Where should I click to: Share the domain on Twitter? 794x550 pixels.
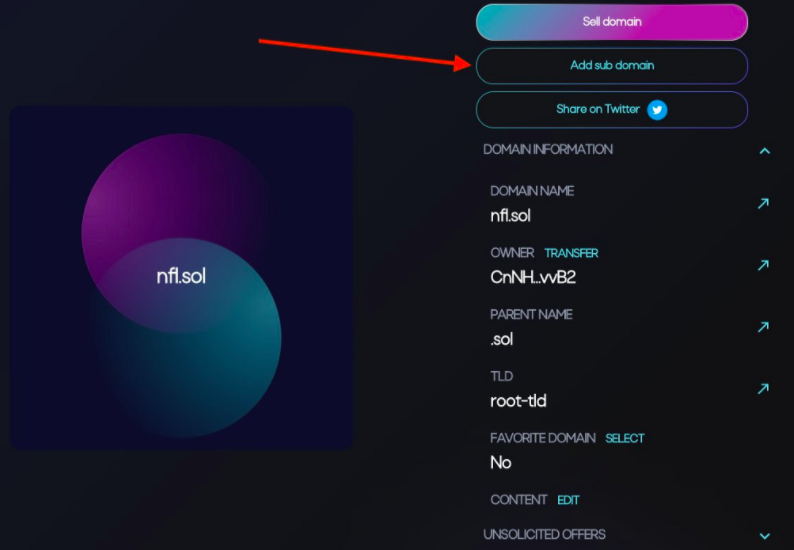612,109
